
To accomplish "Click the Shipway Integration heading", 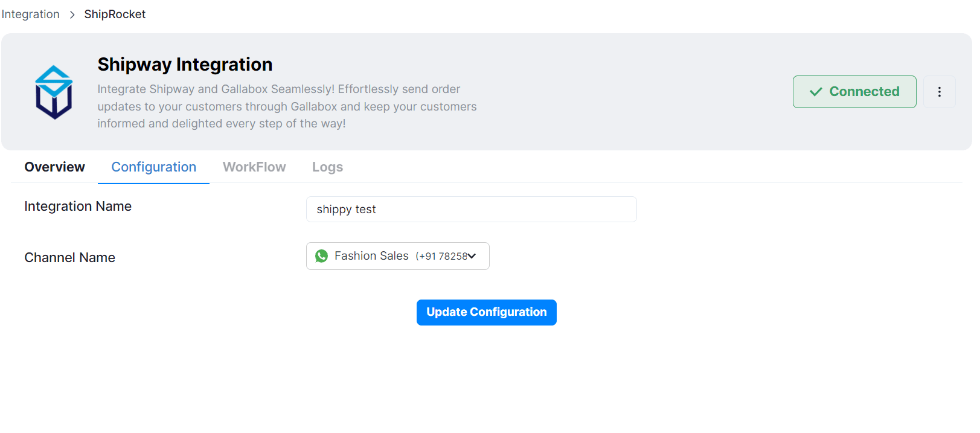I will tap(185, 65).
